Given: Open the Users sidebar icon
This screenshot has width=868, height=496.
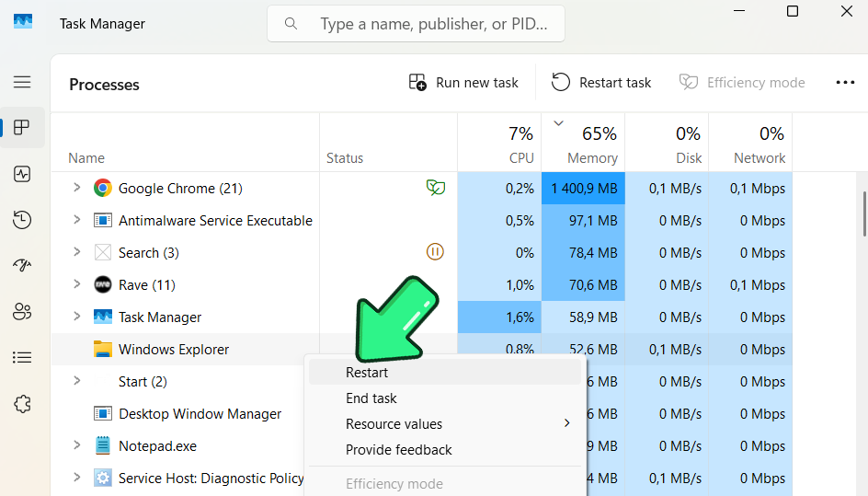Looking at the screenshot, I should (x=22, y=311).
